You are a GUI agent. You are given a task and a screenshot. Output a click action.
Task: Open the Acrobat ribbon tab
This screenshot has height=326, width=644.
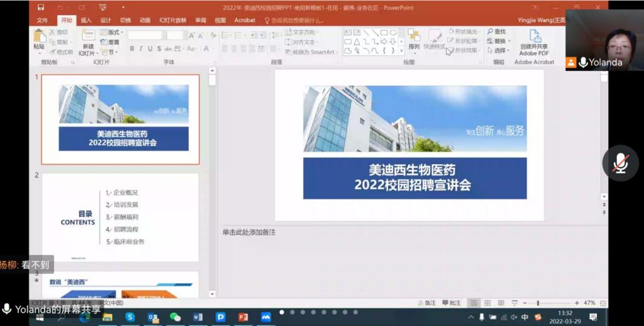tap(245, 20)
